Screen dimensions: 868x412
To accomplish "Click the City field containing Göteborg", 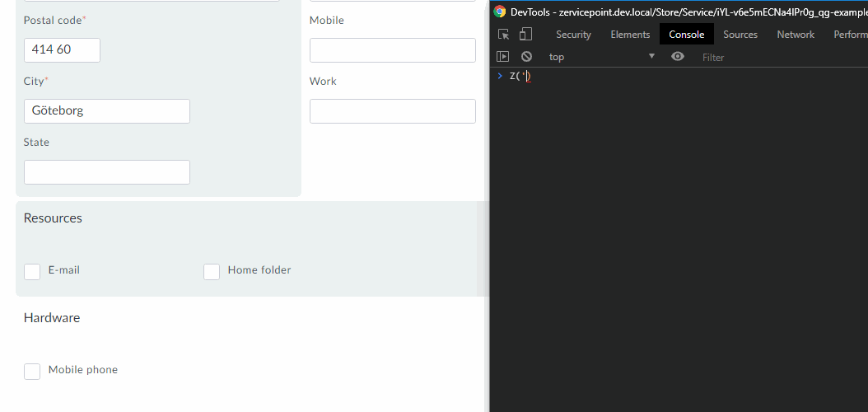I will click(x=107, y=111).
